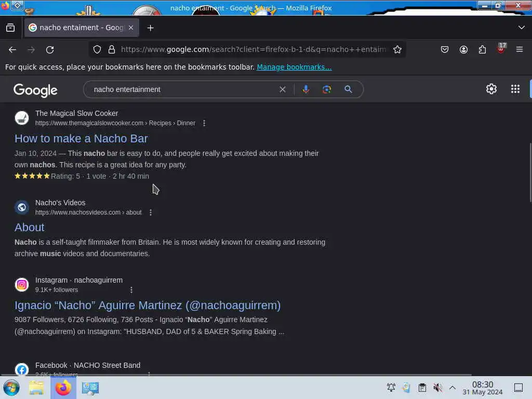Clear the search query with X
Screen dimensions: 532x399
(282, 89)
